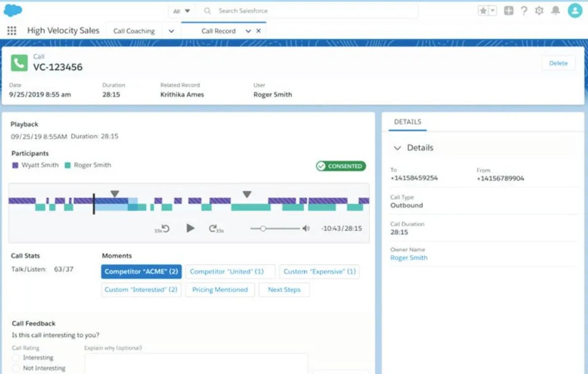Click the Favorites star icon
Image resolution: width=588 pixels, height=374 pixels.
pos(483,11)
